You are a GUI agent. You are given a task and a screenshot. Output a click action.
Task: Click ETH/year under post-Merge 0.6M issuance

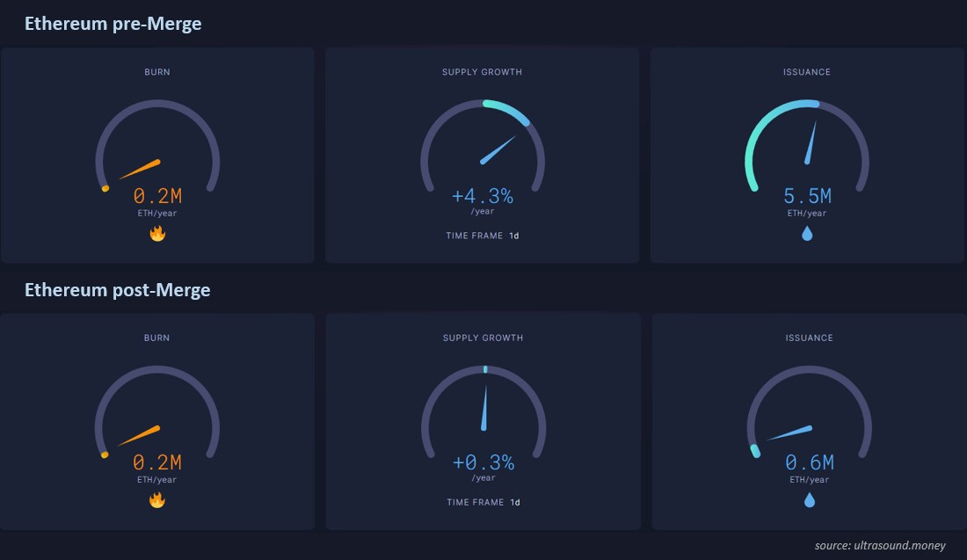809,480
